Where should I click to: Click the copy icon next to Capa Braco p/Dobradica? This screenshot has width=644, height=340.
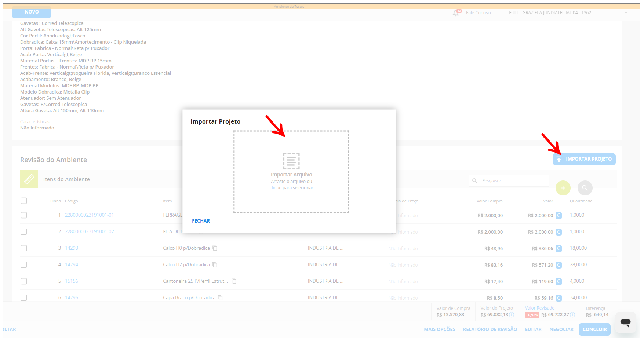pos(220,298)
